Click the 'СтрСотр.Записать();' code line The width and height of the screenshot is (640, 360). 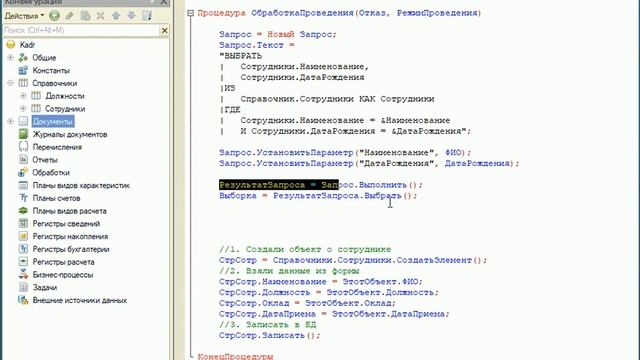point(270,336)
